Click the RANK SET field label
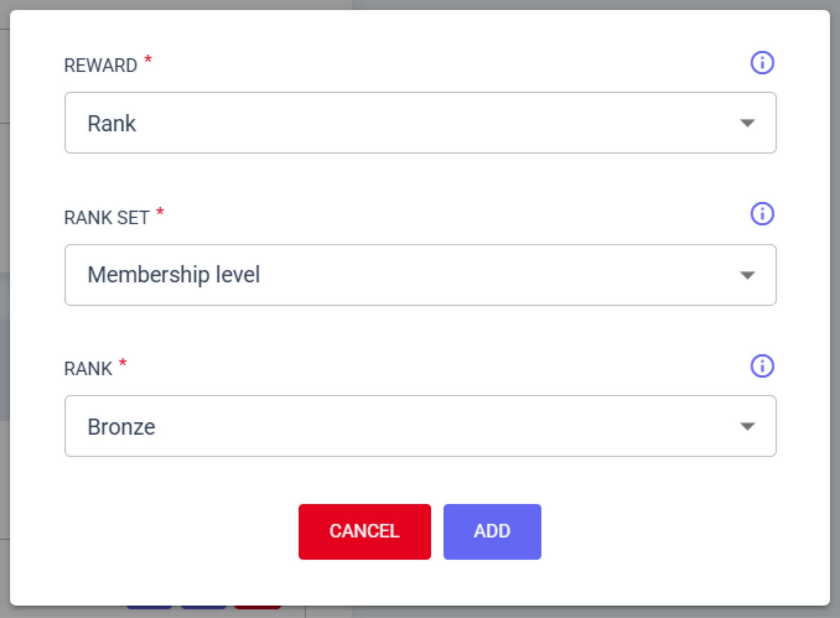 coord(107,218)
